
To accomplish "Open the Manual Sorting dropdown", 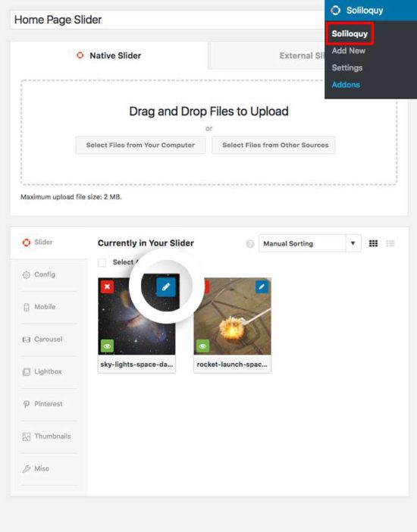I will (309, 243).
